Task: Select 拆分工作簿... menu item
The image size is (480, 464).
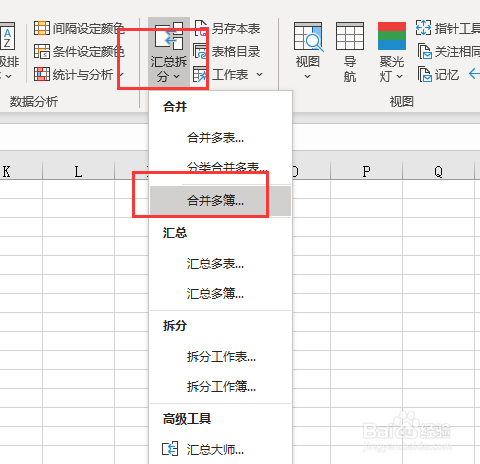Action: 220,386
